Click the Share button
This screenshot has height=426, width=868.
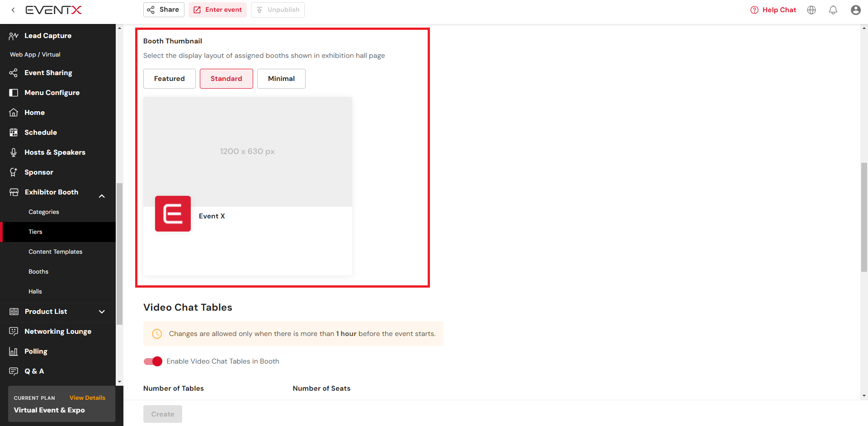164,9
